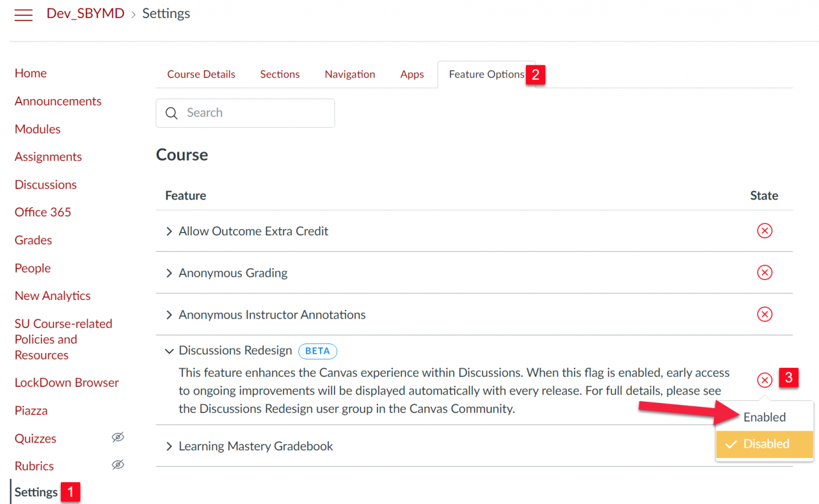Image resolution: width=819 pixels, height=504 pixels.
Task: Click inside the feature Search field
Action: [x=250, y=113]
